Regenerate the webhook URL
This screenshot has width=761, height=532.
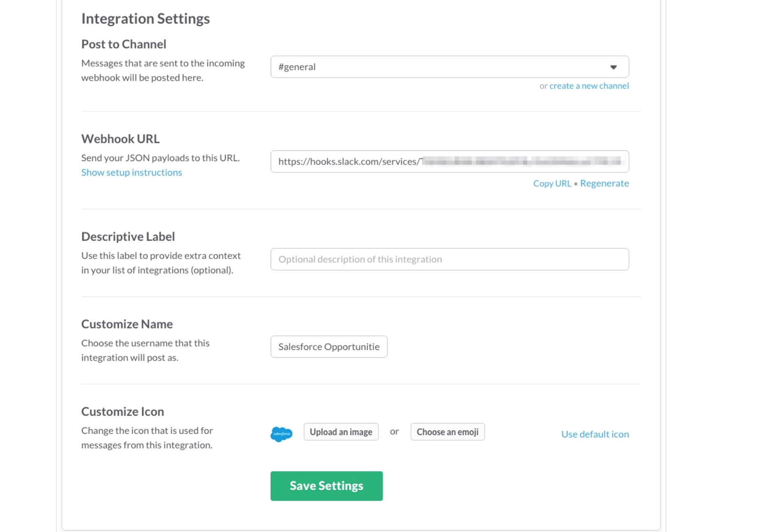tap(604, 183)
